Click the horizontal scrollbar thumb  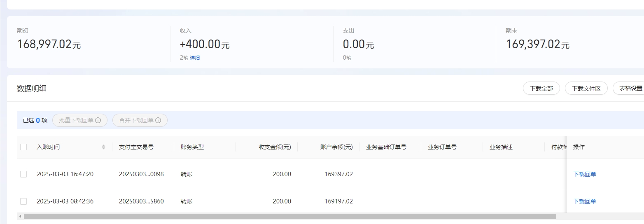(x=290, y=216)
